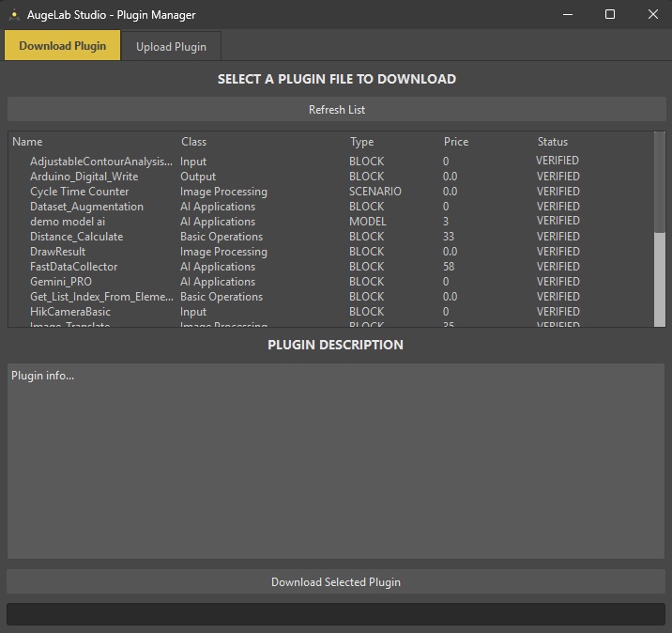Click VERIFIED status of Dataset_Augmentation row
This screenshot has height=633, width=672.
558,207
